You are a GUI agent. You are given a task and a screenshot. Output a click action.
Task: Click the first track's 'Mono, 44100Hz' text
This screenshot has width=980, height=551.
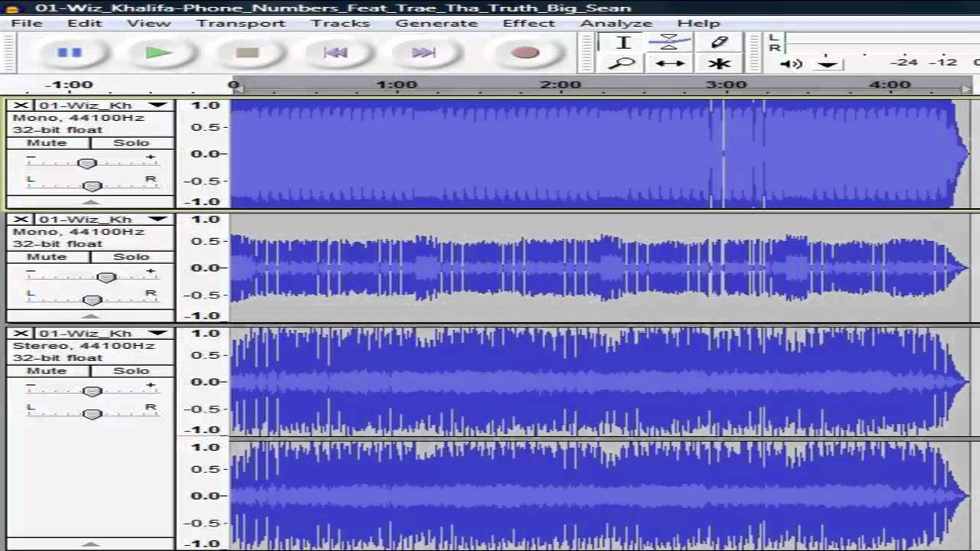(78, 118)
